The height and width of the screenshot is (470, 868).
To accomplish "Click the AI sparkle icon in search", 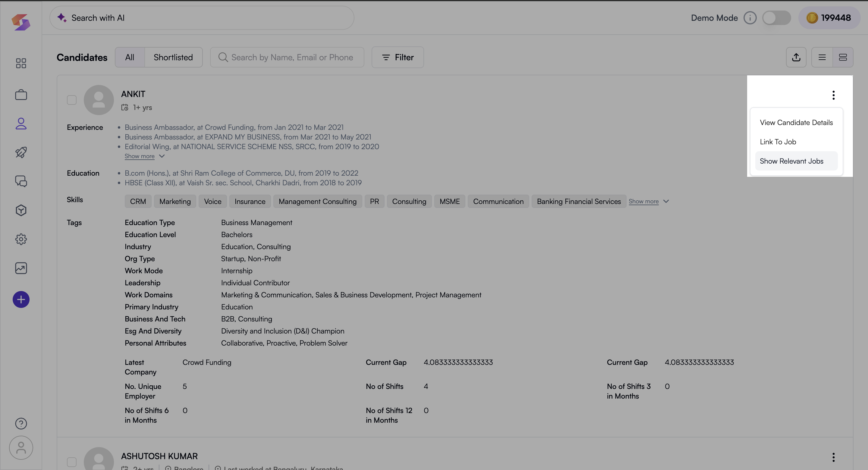I will (62, 18).
